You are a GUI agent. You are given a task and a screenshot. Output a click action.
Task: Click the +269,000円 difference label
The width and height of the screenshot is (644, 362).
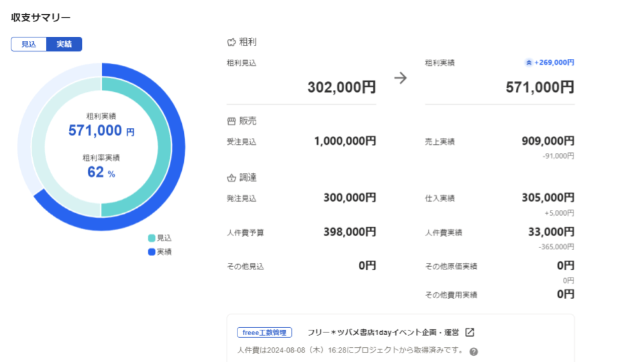pyautogui.click(x=554, y=63)
